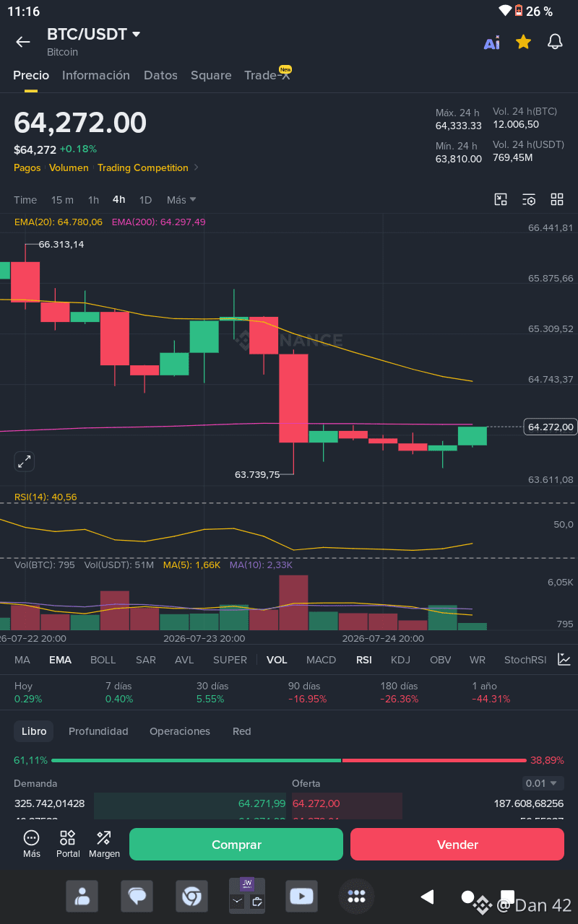Open messages app in the taskbar

pyautogui.click(x=137, y=897)
